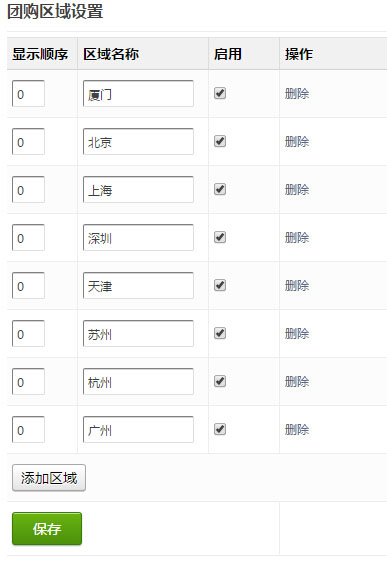The width and height of the screenshot is (387, 568).
Task: Toggle the 广州 enable checkbox
Action: tap(220, 429)
